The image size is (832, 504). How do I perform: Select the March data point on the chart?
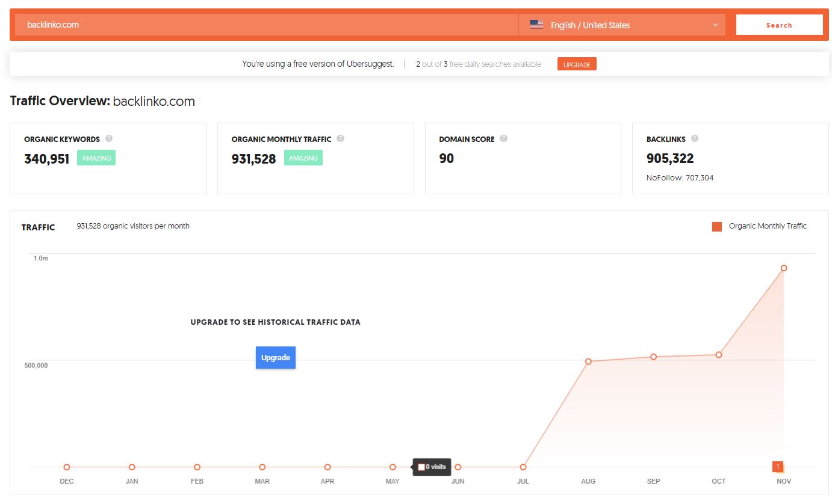click(x=262, y=467)
